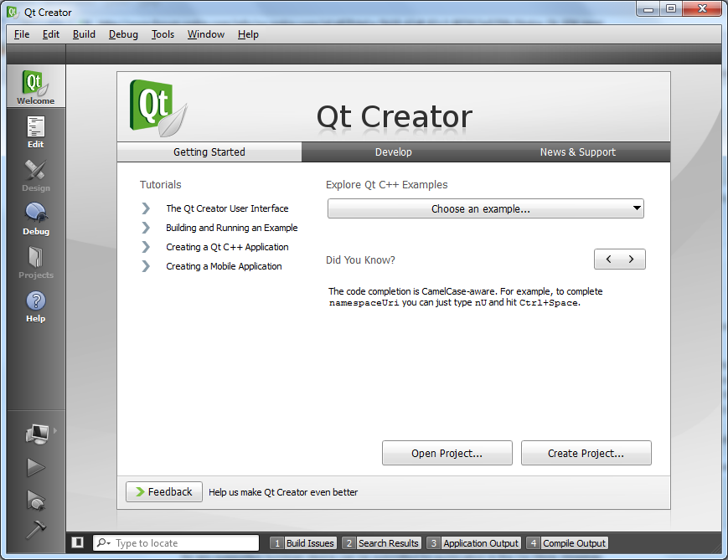Toggle sidebar with bottom-left panel icon

click(x=78, y=542)
